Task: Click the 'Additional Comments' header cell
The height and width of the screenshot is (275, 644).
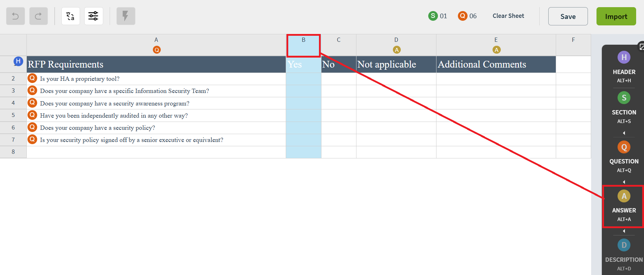Action: pos(496,64)
